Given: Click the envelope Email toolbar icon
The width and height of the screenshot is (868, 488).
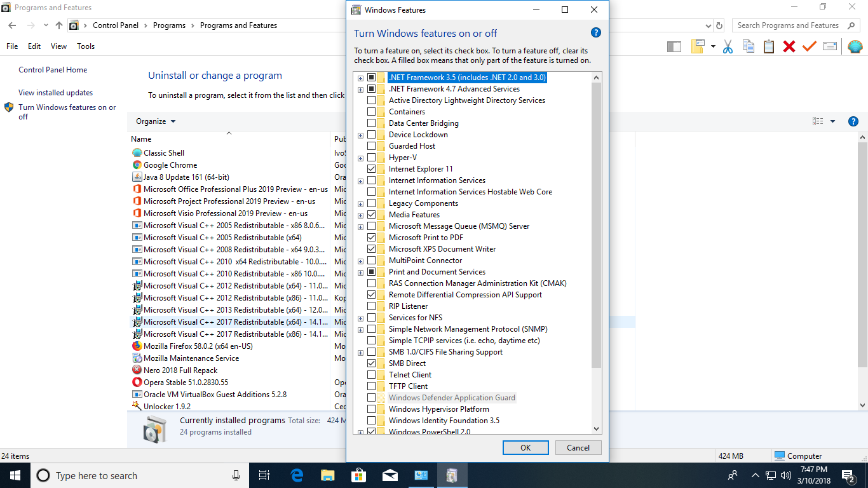Looking at the screenshot, I should (830, 46).
